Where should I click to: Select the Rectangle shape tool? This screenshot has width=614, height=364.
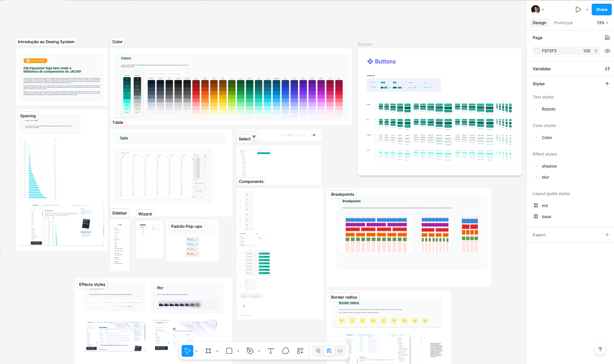pos(229,351)
